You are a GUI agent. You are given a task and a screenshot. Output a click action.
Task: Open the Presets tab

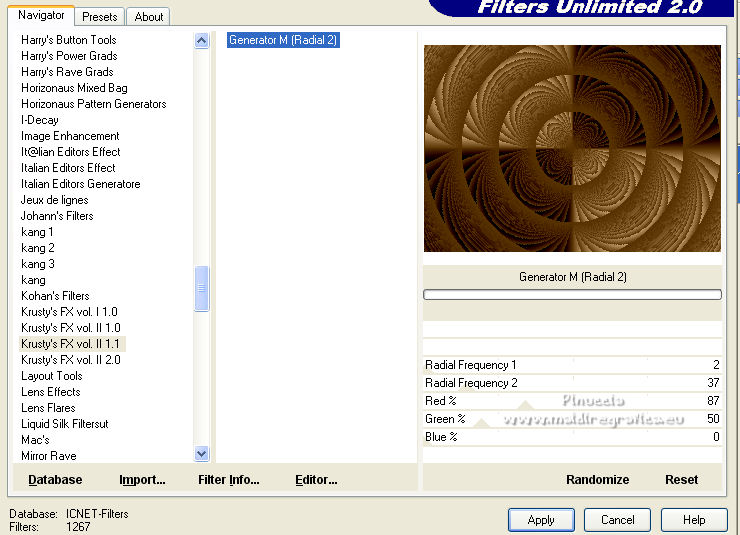point(100,17)
